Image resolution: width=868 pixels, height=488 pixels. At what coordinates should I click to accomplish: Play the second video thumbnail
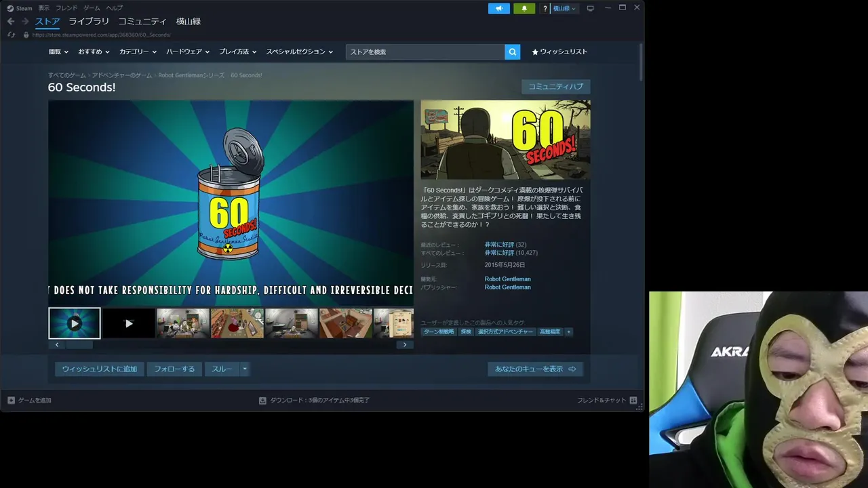[129, 323]
